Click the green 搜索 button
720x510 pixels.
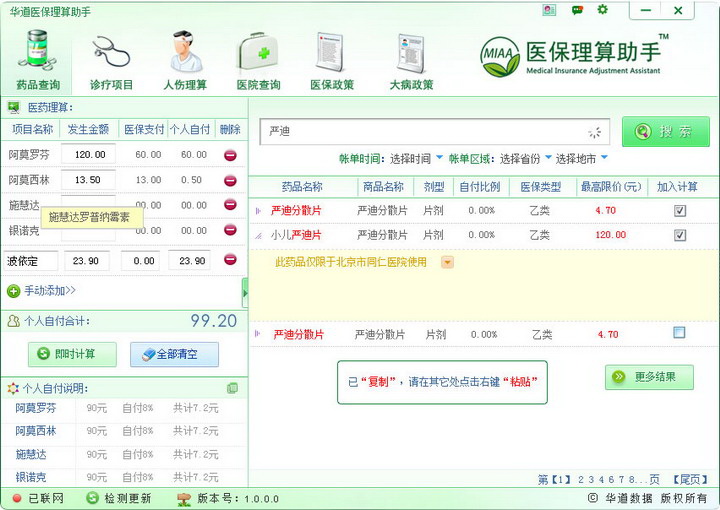tap(665, 132)
